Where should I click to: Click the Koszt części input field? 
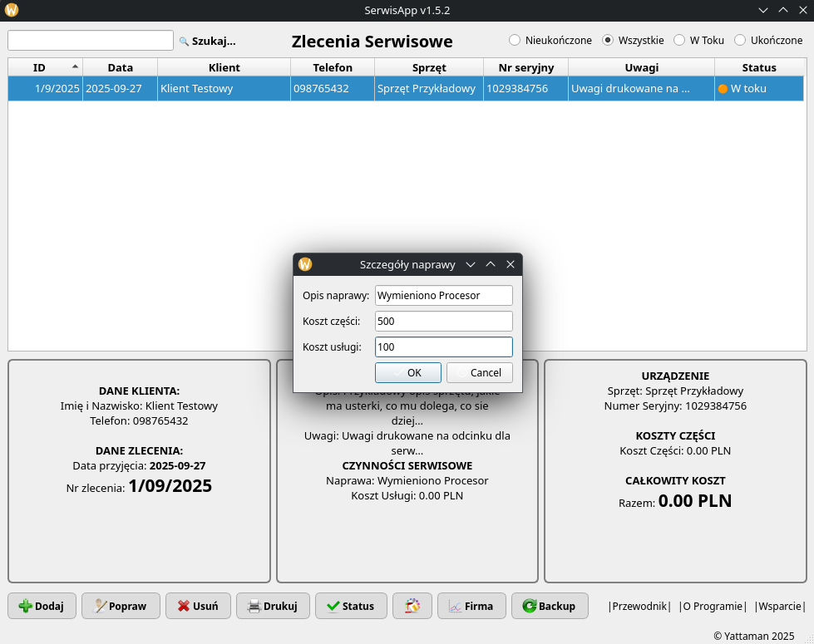tap(443, 322)
